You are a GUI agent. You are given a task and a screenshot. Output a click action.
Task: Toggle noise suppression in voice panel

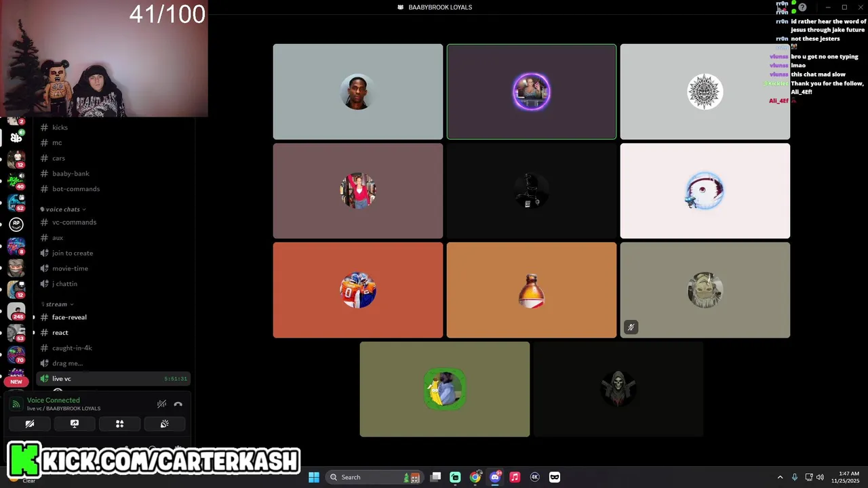click(x=161, y=404)
